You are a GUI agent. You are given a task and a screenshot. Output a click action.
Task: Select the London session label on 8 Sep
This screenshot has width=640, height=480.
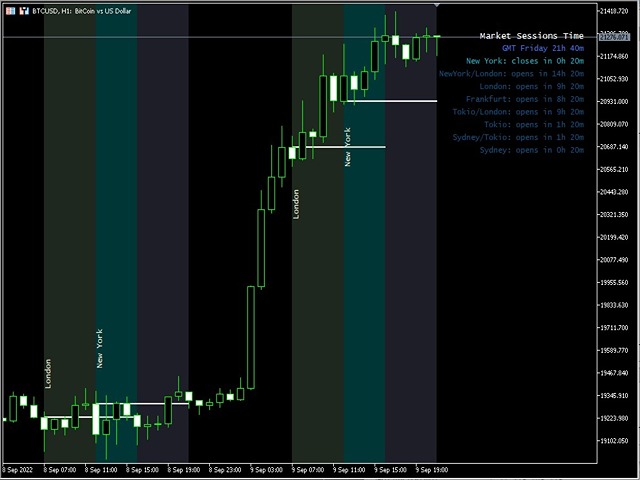48,373
